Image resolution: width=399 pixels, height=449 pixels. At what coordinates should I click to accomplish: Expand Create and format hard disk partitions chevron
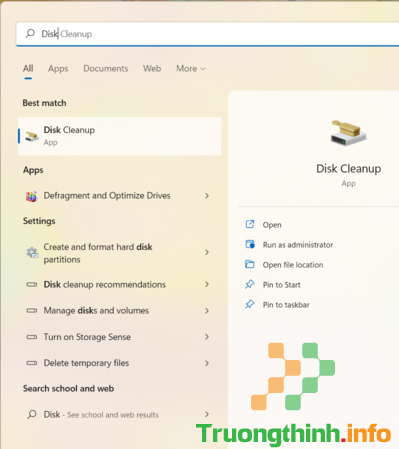tap(207, 252)
